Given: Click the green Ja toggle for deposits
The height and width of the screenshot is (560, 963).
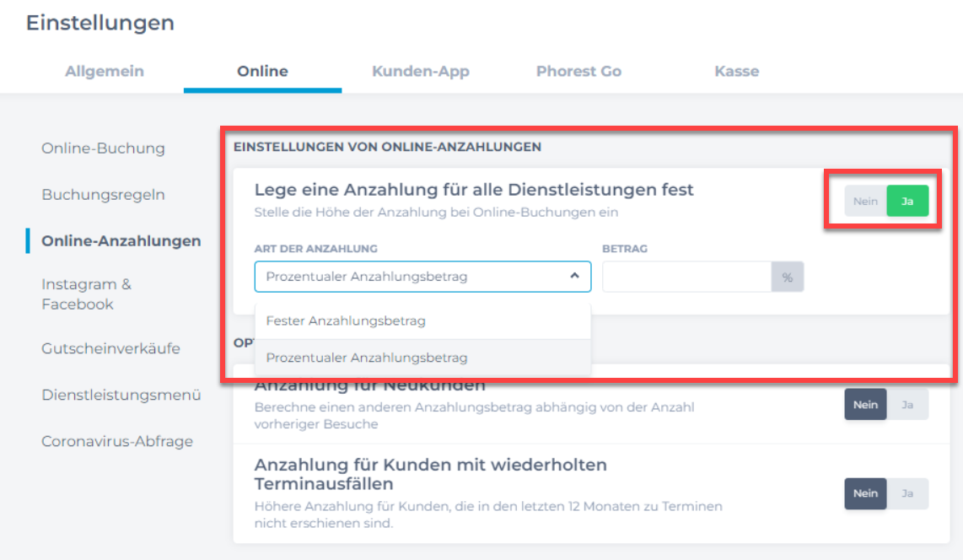Looking at the screenshot, I should (907, 202).
